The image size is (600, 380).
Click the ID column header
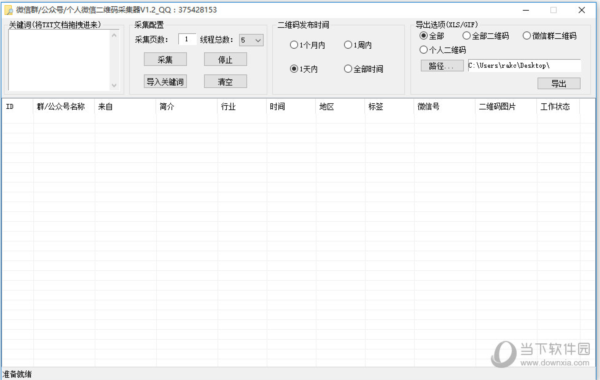18,107
